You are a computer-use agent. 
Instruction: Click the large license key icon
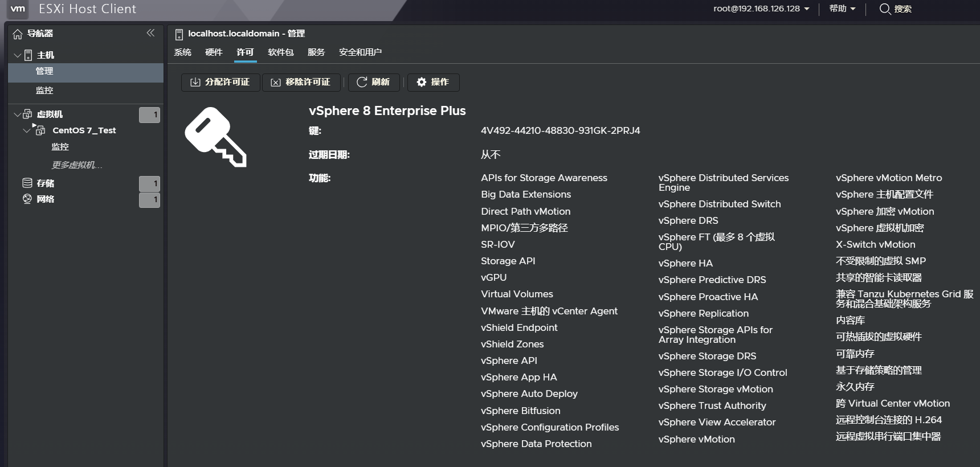[x=215, y=137]
